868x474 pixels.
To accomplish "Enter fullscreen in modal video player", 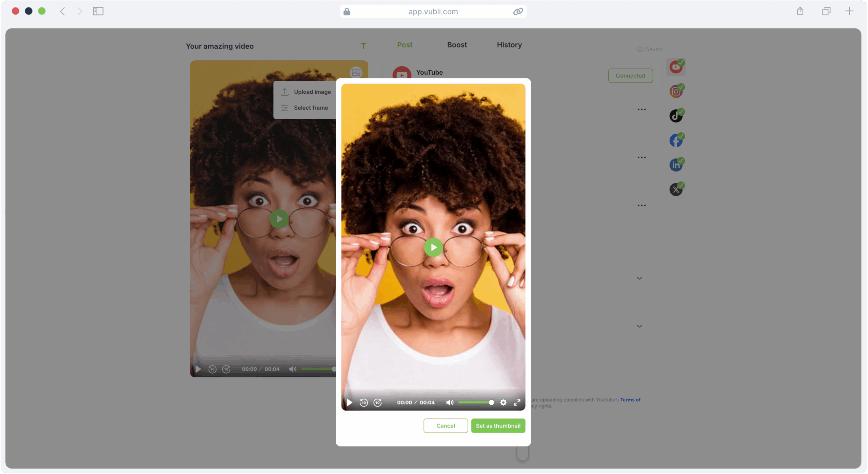I will [517, 402].
